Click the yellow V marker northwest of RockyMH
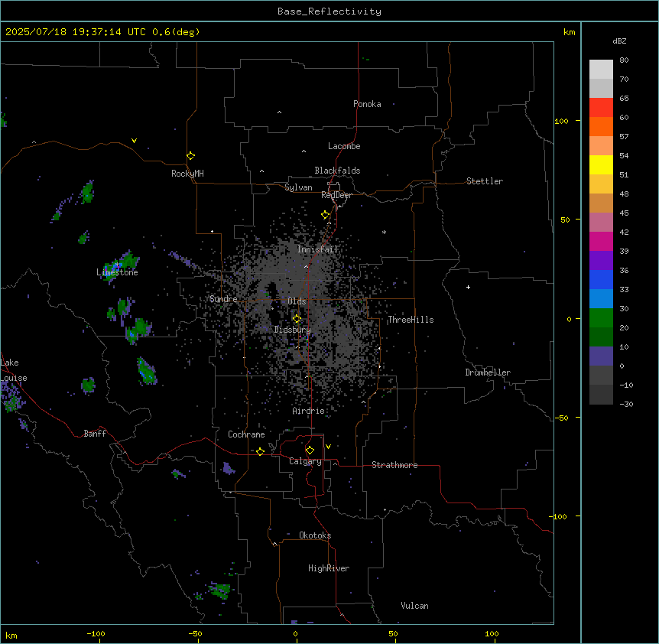This screenshot has height=644, width=659. pyautogui.click(x=134, y=141)
